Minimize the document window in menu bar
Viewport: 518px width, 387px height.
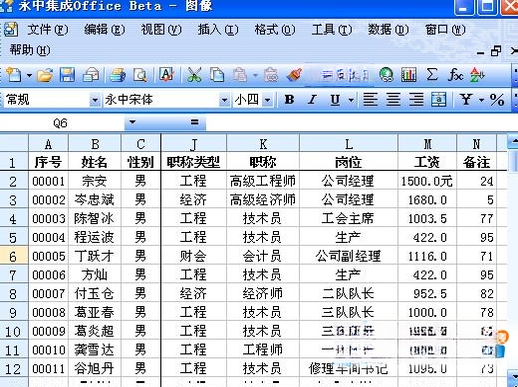(x=480, y=52)
